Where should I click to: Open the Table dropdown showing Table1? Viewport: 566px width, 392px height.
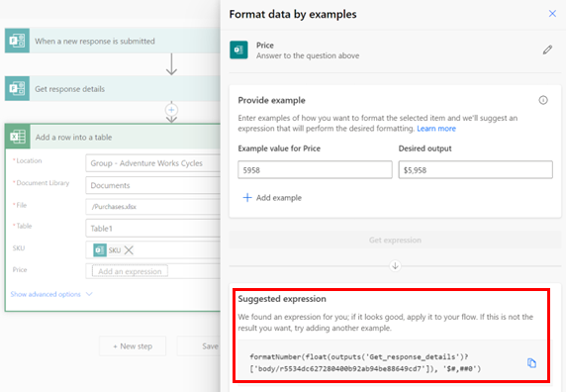click(x=153, y=229)
